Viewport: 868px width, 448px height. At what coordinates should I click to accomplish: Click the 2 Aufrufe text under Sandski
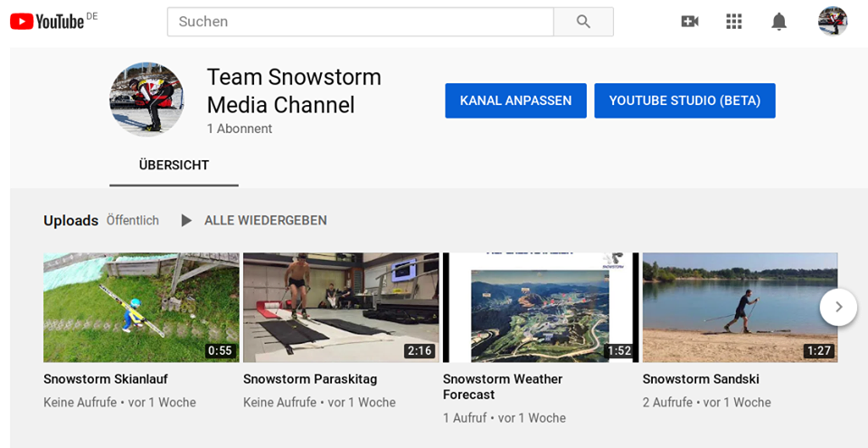tap(667, 403)
